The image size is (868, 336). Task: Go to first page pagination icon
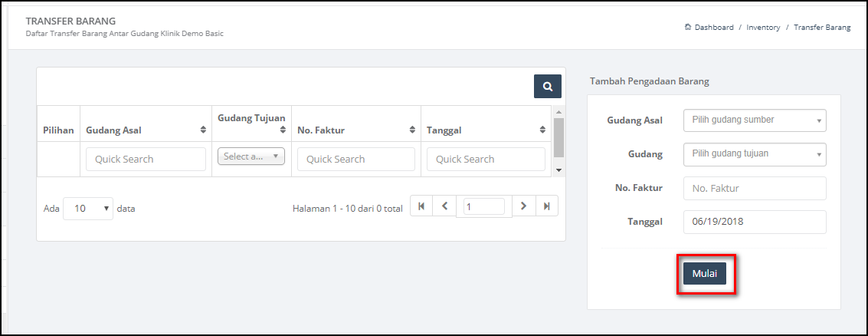tap(421, 206)
